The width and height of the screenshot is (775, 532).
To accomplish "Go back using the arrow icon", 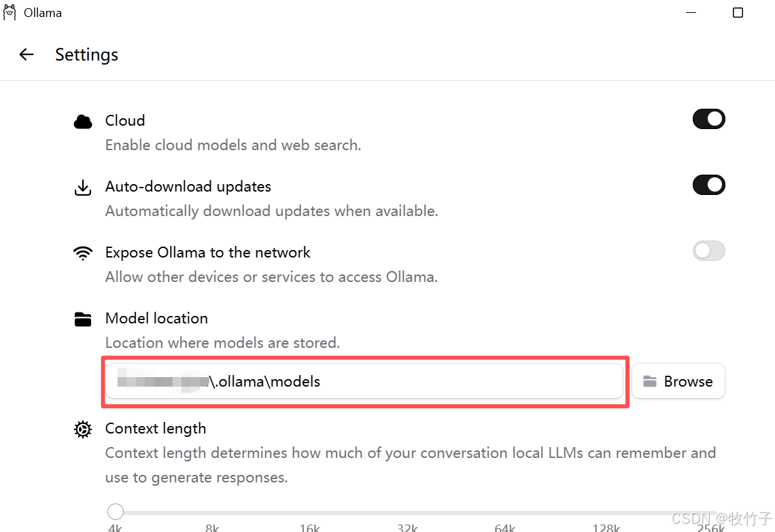I will [27, 54].
